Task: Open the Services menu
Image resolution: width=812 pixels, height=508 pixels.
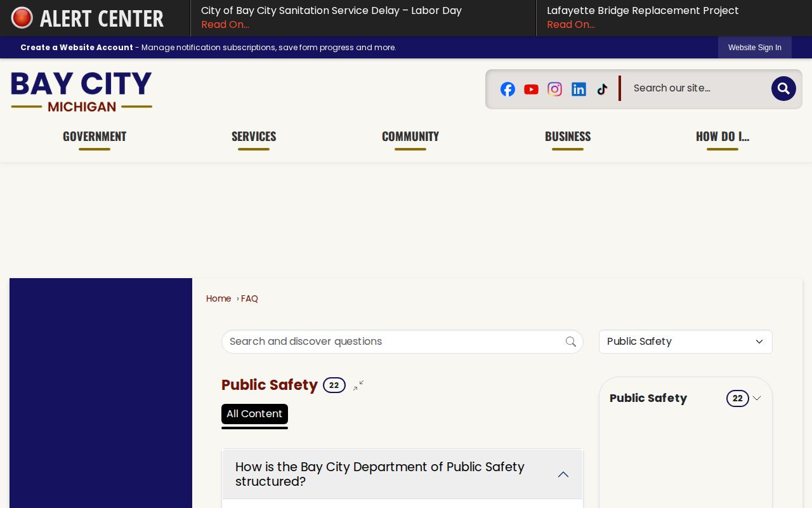Action: pos(254,137)
